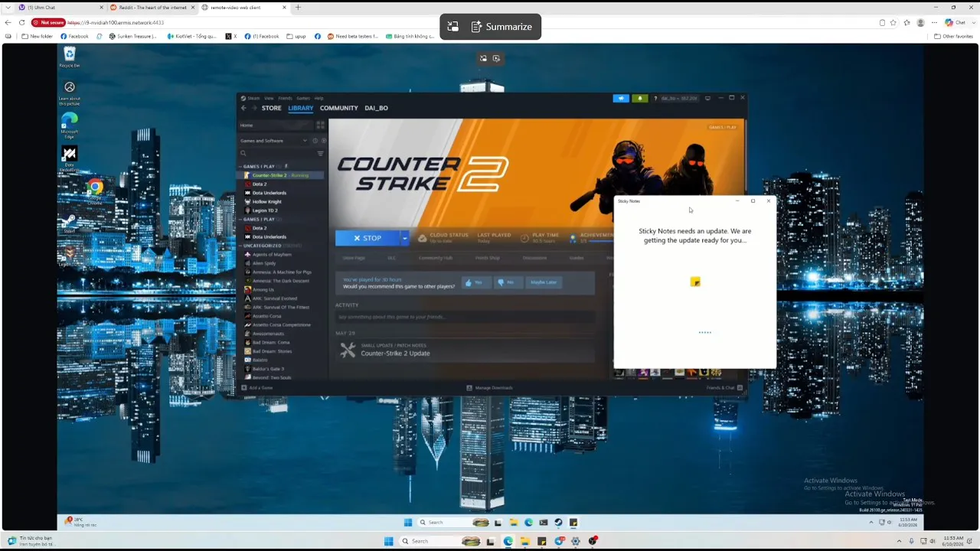Open the Uhm Chat browser tab
This screenshot has height=551, width=980.
60,7
